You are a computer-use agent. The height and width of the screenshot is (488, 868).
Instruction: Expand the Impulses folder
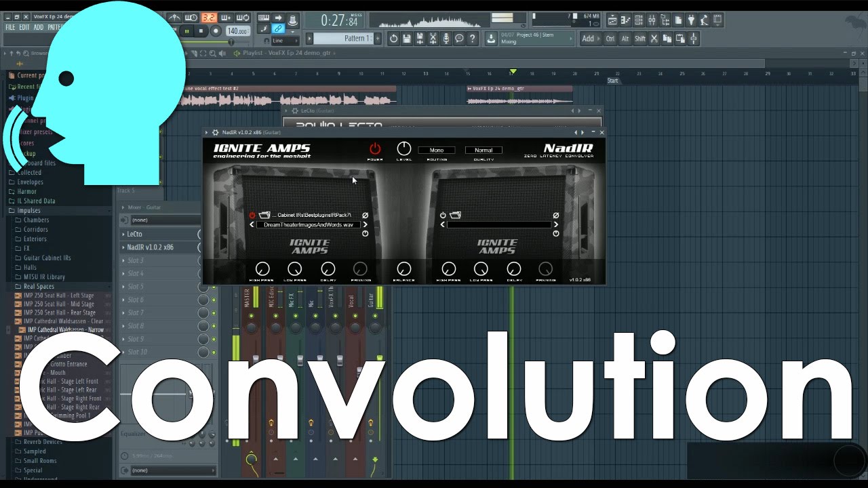pos(28,211)
